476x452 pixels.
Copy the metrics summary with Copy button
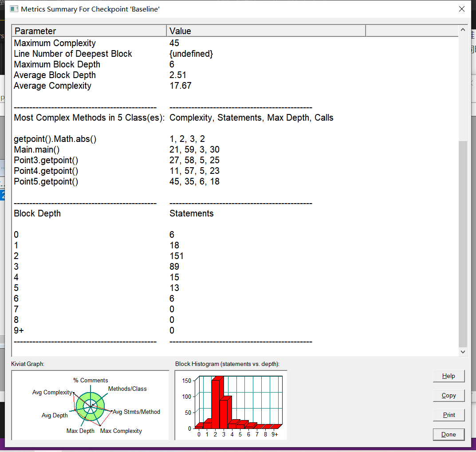pos(448,396)
